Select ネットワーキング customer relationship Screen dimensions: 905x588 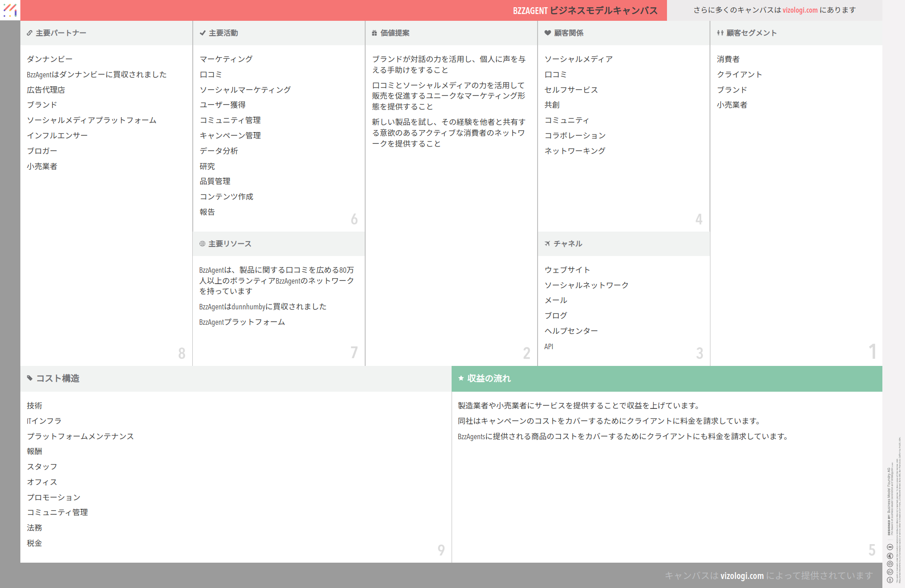575,151
